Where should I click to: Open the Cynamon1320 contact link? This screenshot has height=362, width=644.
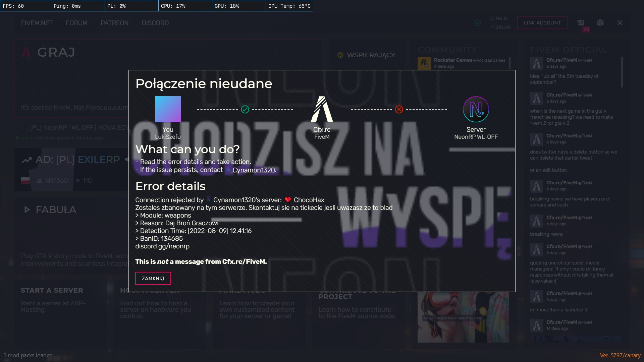pos(253,170)
